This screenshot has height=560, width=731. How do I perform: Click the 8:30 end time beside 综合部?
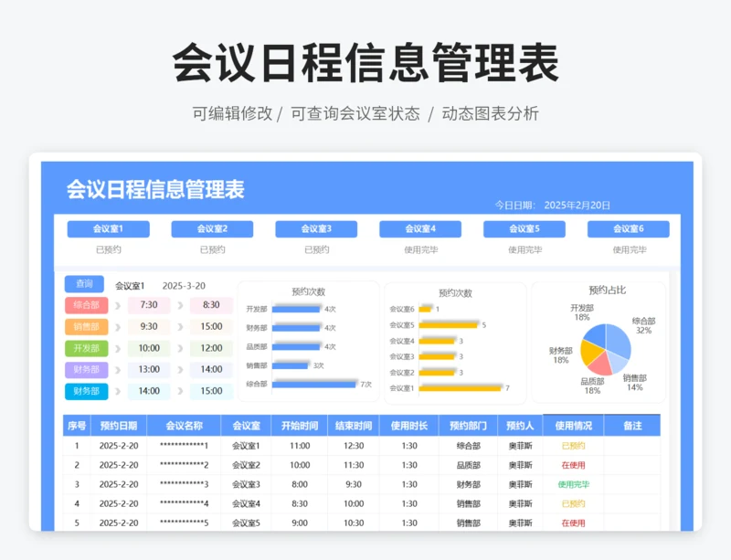[x=211, y=305]
